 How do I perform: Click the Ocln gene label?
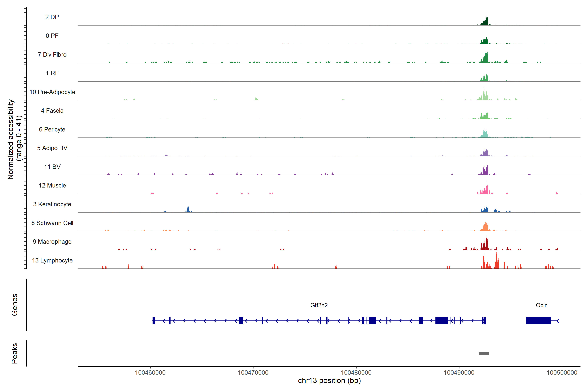coord(541,305)
